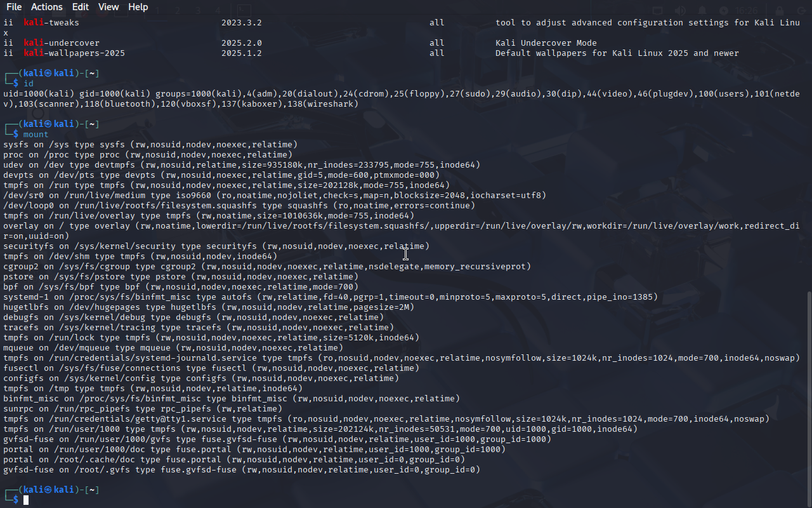This screenshot has height=508, width=812.
Task: Click the 'devpts on /dev/pts' mount line
Action: pyautogui.click(x=221, y=175)
